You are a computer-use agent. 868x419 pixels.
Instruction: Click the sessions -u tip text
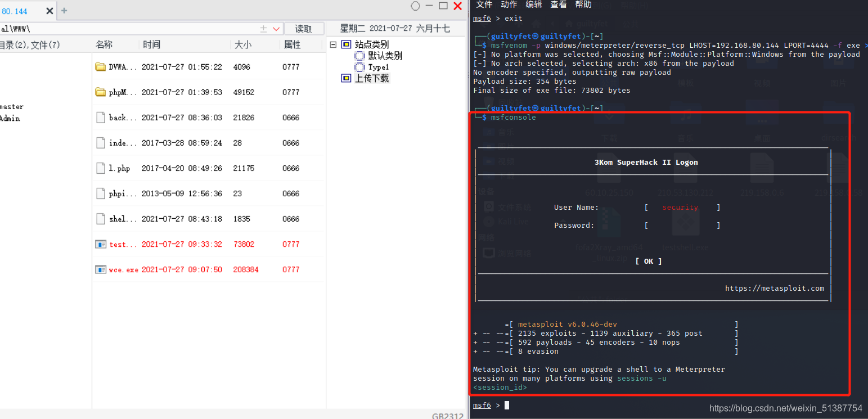point(642,378)
